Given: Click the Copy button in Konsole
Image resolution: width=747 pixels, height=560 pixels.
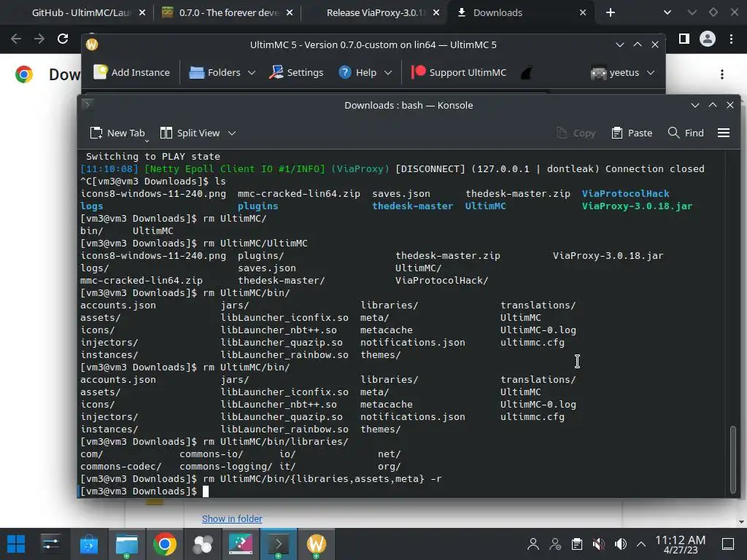Looking at the screenshot, I should (576, 133).
